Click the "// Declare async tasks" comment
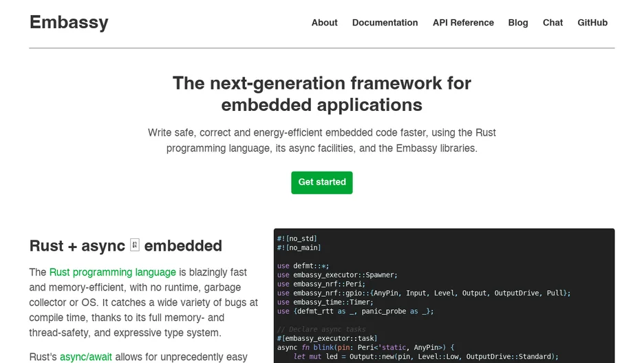The width and height of the screenshot is (644, 363). 321,329
